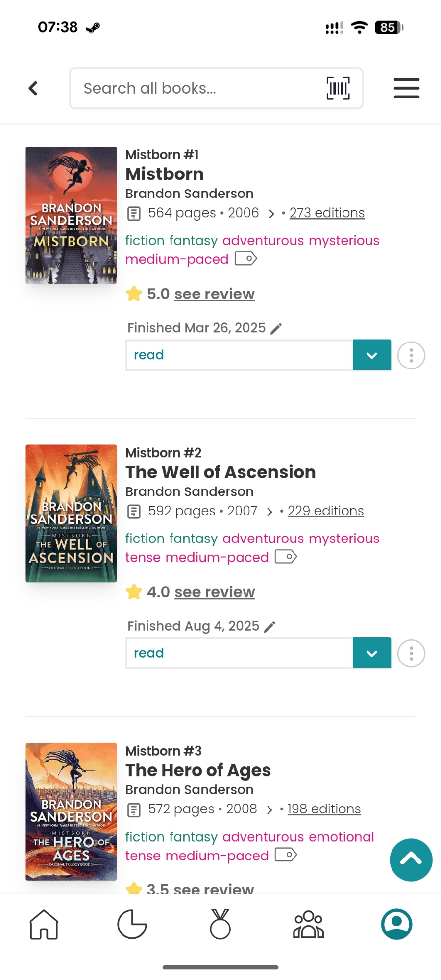Edit Mistborn finished date pencil icon
This screenshot has height=980, width=441.
276,328
